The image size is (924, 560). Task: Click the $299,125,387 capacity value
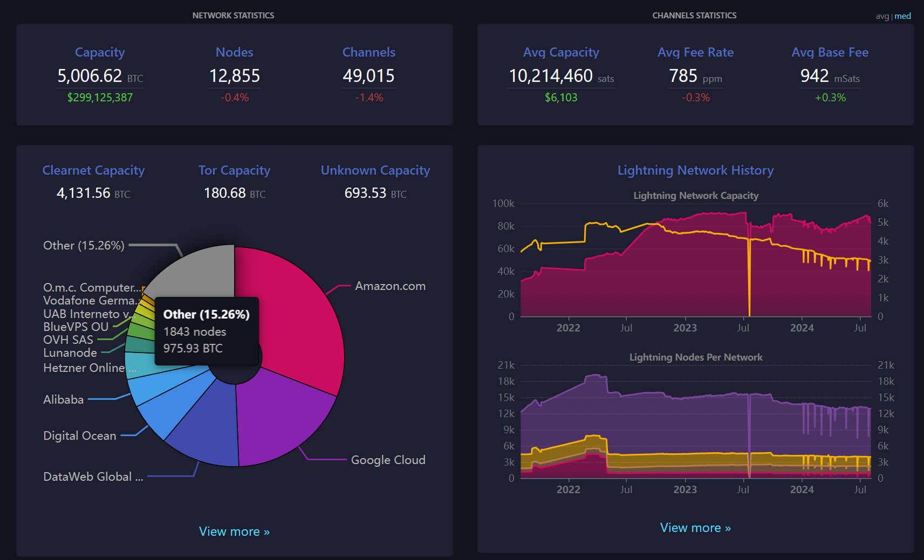click(100, 98)
